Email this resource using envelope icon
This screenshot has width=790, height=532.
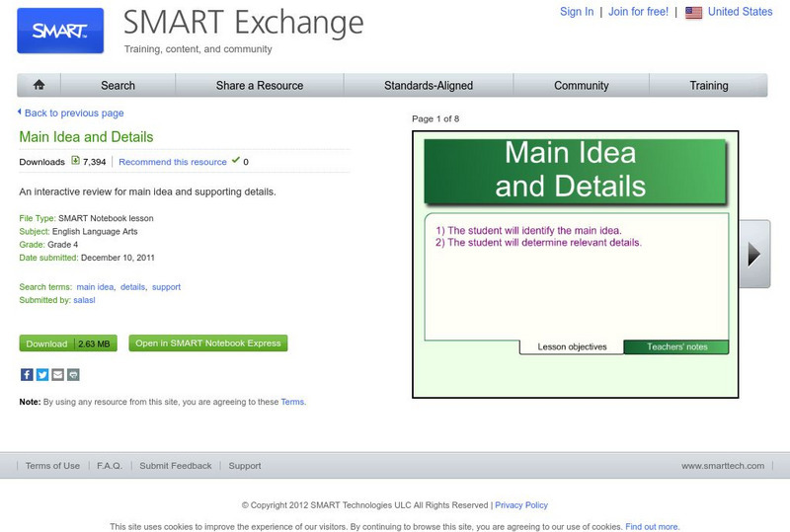(58, 374)
